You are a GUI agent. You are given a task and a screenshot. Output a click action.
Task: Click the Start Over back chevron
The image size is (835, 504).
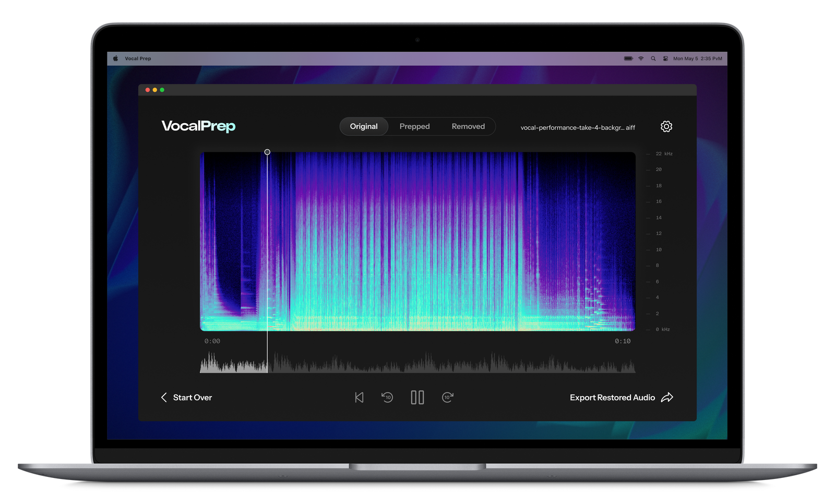(x=164, y=398)
